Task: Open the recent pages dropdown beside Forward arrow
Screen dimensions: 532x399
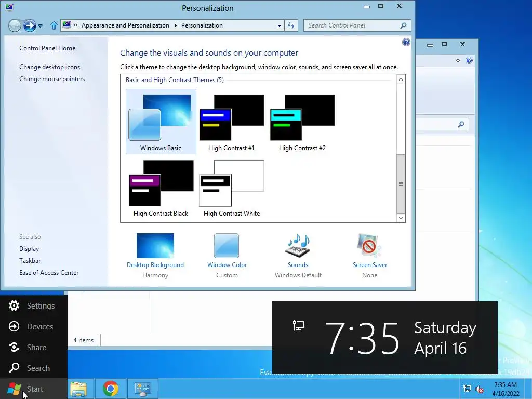Action: [x=41, y=26]
